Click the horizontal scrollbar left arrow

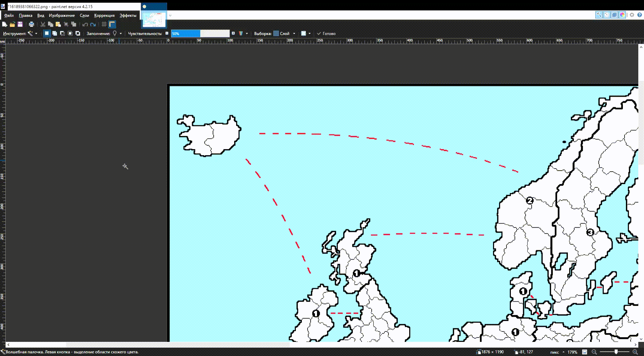point(8,345)
